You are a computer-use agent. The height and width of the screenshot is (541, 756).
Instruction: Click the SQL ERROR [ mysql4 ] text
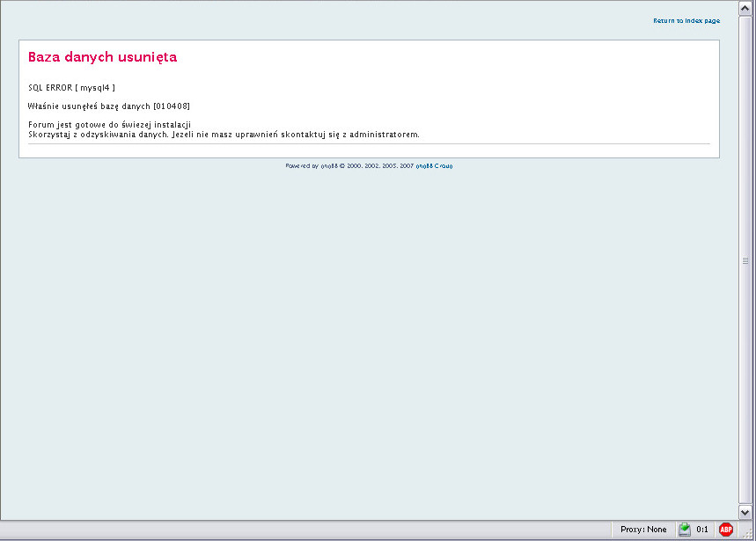71,88
